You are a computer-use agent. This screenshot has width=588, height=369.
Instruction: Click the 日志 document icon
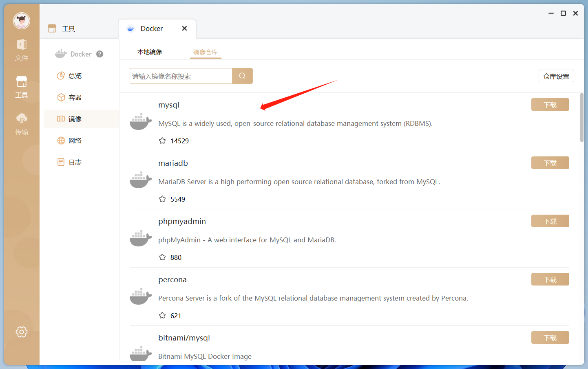pyautogui.click(x=61, y=162)
